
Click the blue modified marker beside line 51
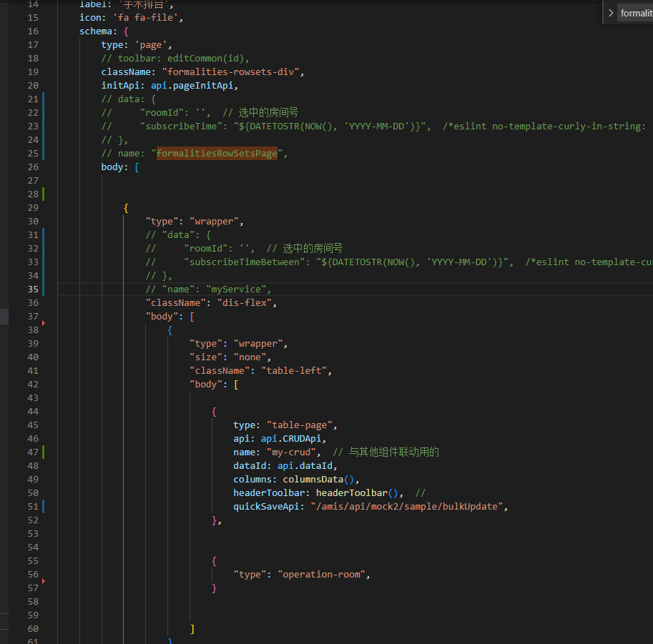coord(44,507)
